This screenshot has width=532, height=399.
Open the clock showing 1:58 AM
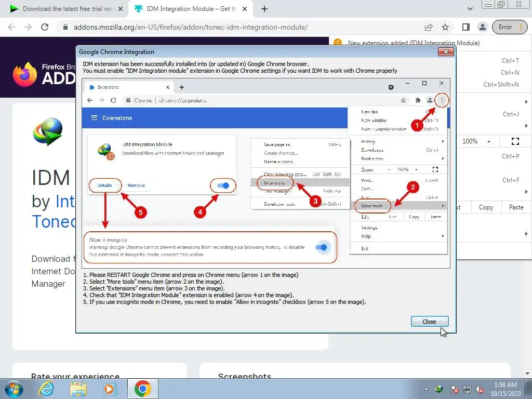pyautogui.click(x=506, y=389)
